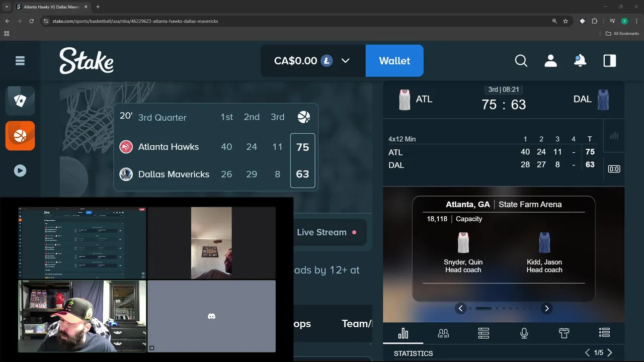Screen dimensions: 644x362
Task: Go to previous venue info slide
Action: [461, 309]
